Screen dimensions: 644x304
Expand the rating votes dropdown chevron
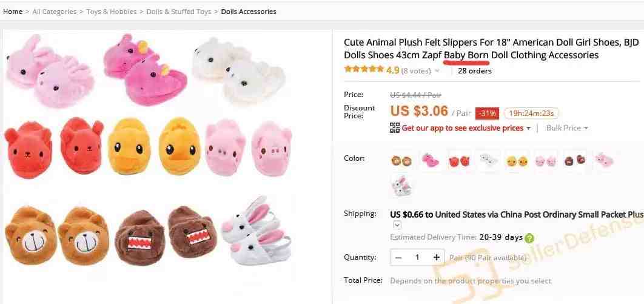pos(437,70)
